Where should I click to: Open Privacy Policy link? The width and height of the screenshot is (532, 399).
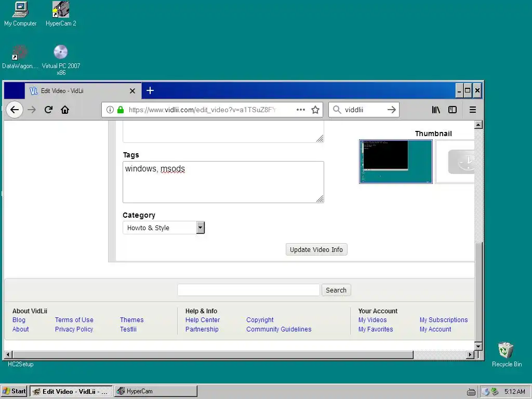click(x=74, y=329)
